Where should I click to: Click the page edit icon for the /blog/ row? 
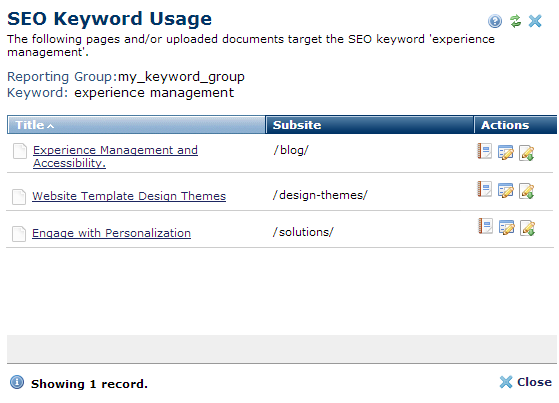527,153
